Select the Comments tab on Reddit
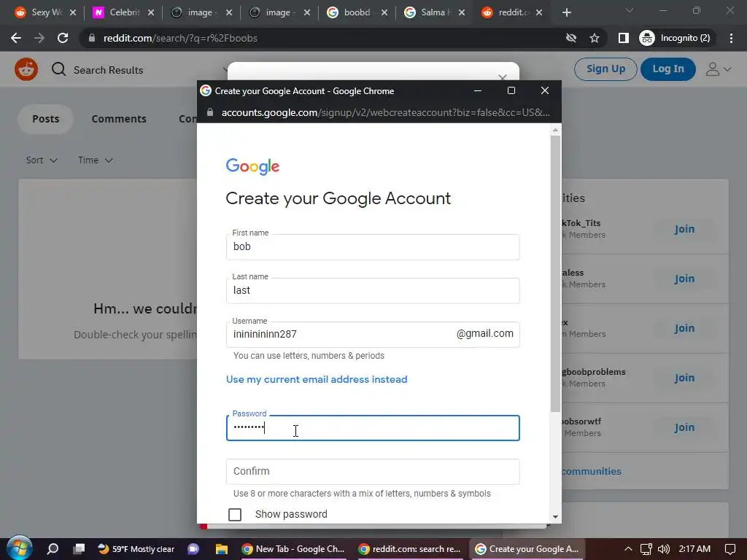 (x=119, y=119)
